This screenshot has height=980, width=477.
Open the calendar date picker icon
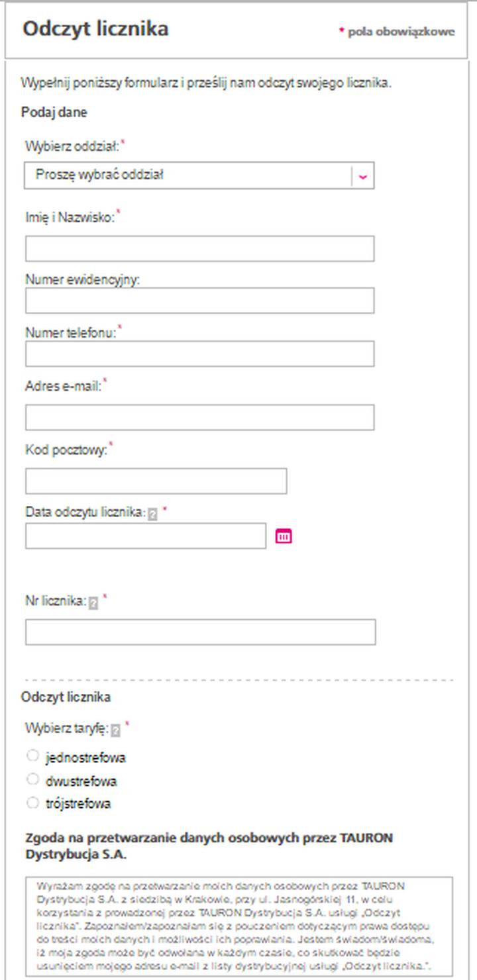284,536
